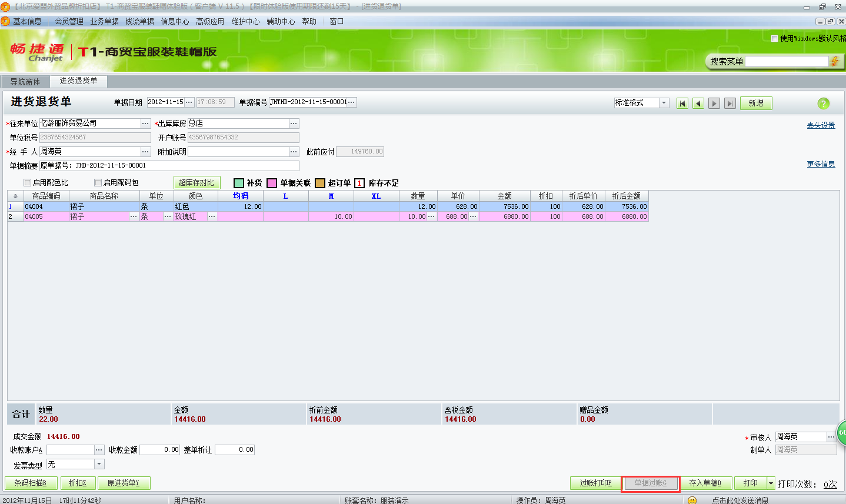Toggle 使用Windows默认风格 checkbox
846x504 pixels.
pyautogui.click(x=774, y=38)
